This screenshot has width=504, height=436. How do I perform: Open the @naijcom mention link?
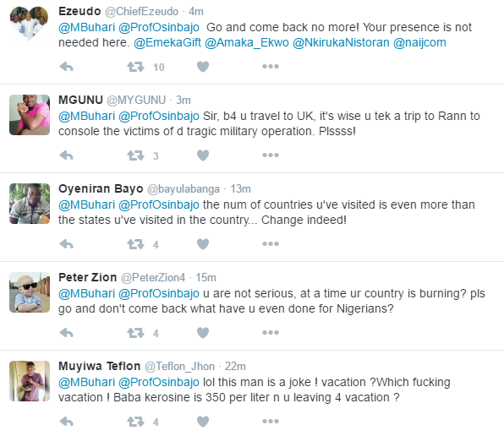coord(419,43)
